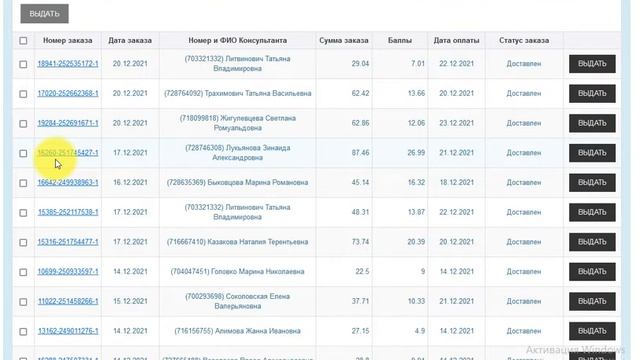
Task: Open order link 11022-251458266-1
Action: tap(68, 301)
